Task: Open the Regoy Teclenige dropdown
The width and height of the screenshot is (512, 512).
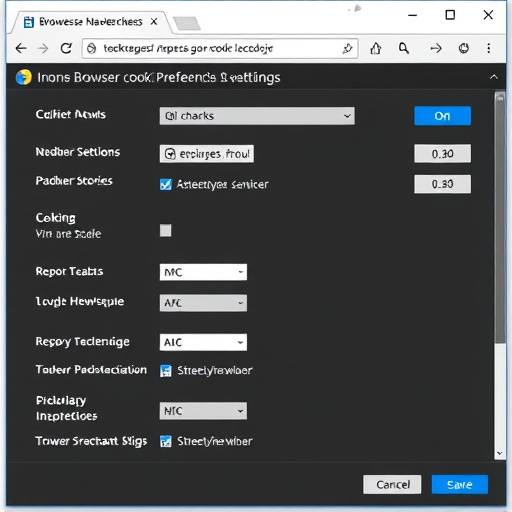Action: click(x=203, y=342)
